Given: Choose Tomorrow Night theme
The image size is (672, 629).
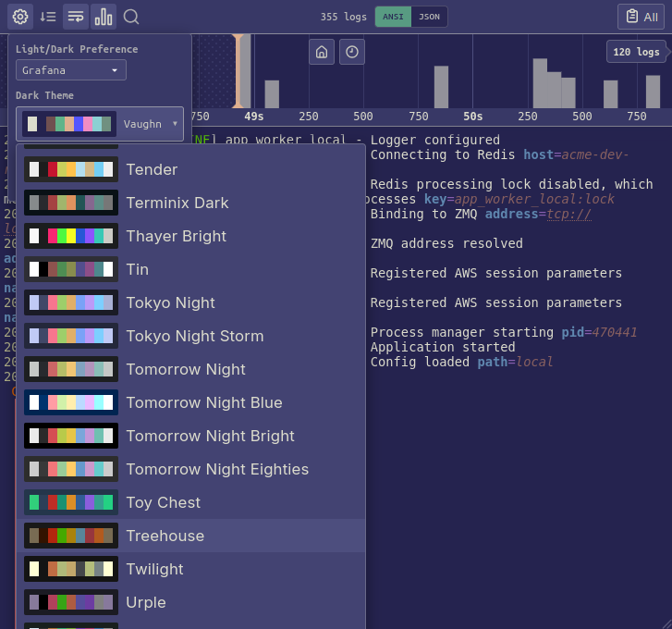Looking at the screenshot, I should [191, 369].
